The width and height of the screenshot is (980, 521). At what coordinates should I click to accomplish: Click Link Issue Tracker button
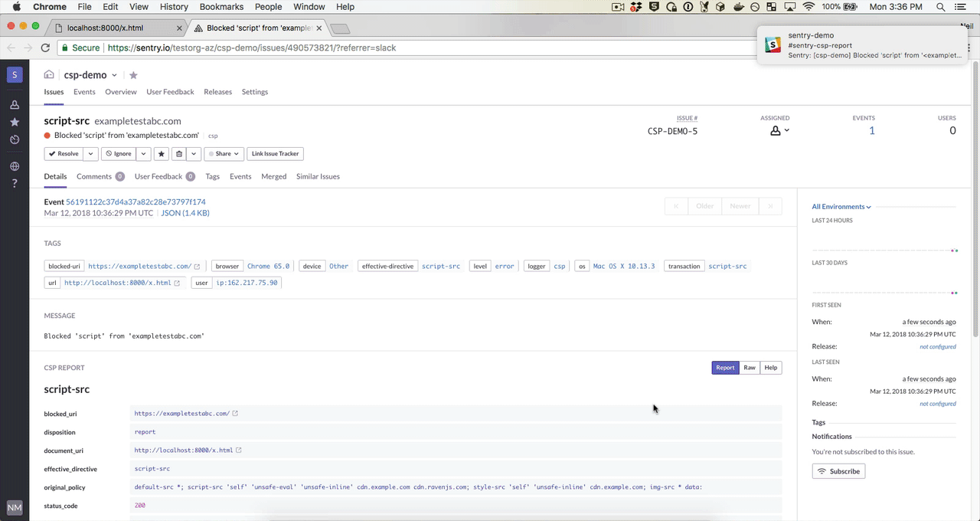(x=276, y=154)
